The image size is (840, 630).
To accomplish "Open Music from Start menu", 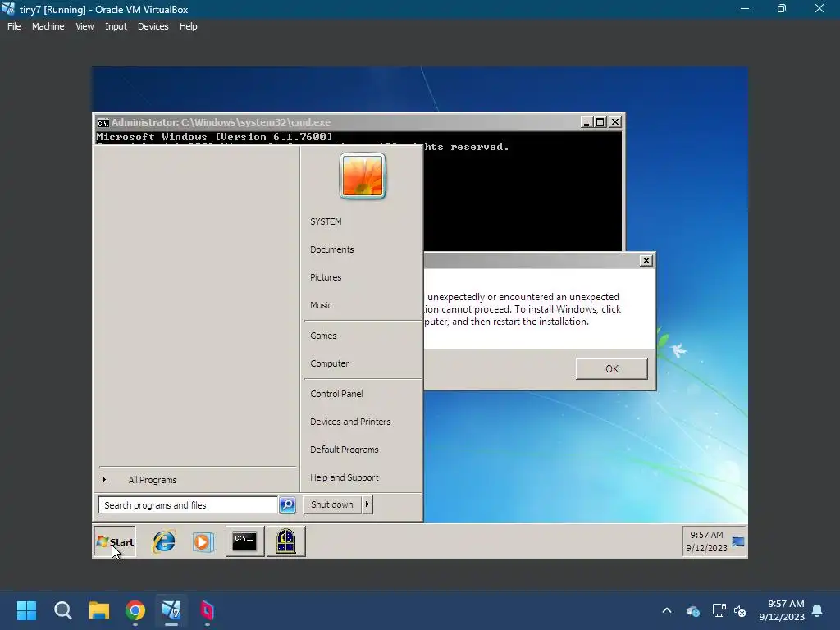I will (x=321, y=305).
